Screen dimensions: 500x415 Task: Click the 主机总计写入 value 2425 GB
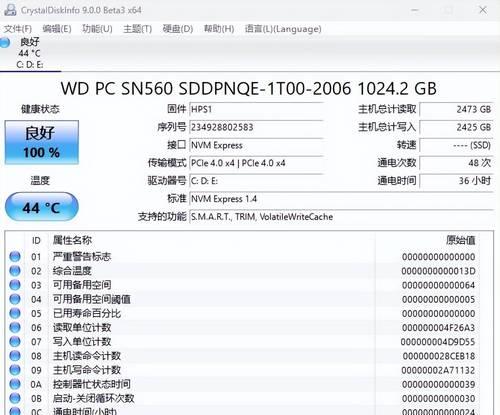pyautogui.click(x=456, y=127)
